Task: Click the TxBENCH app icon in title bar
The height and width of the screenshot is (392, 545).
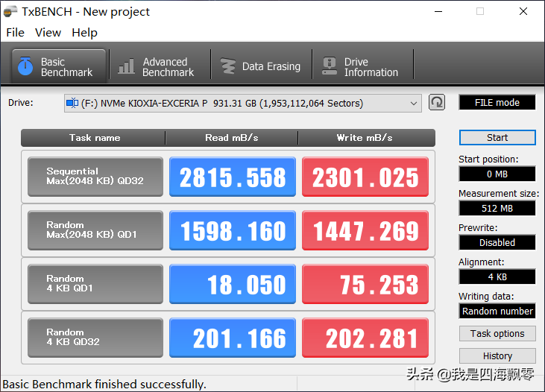Action: (x=10, y=11)
